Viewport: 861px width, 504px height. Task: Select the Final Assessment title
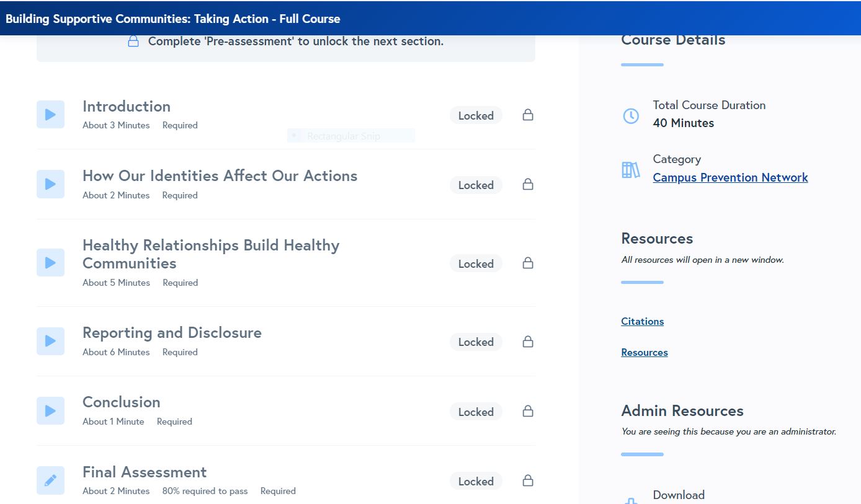tap(145, 472)
